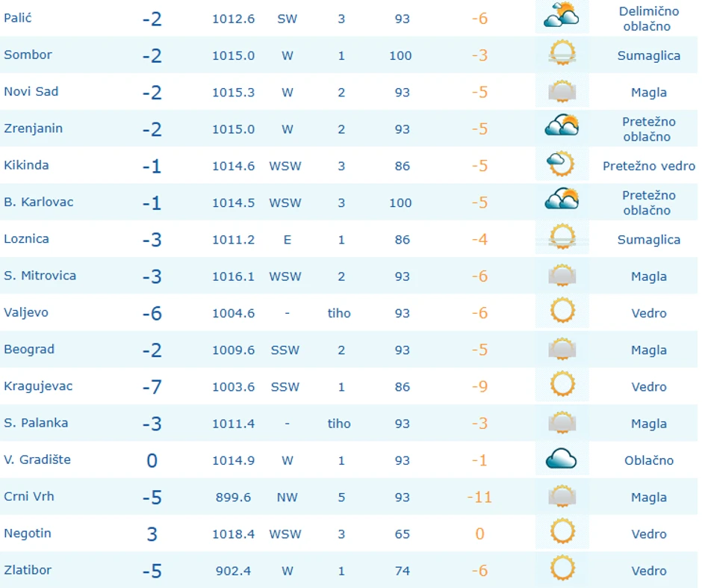Click humidity 74 in Zlatibor row
702x588 pixels.
402,571
